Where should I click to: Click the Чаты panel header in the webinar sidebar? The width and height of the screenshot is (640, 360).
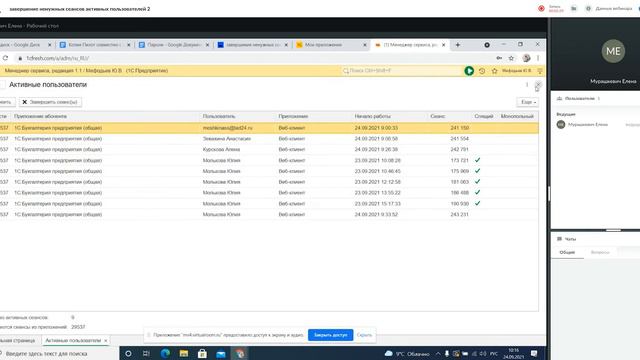click(x=567, y=239)
